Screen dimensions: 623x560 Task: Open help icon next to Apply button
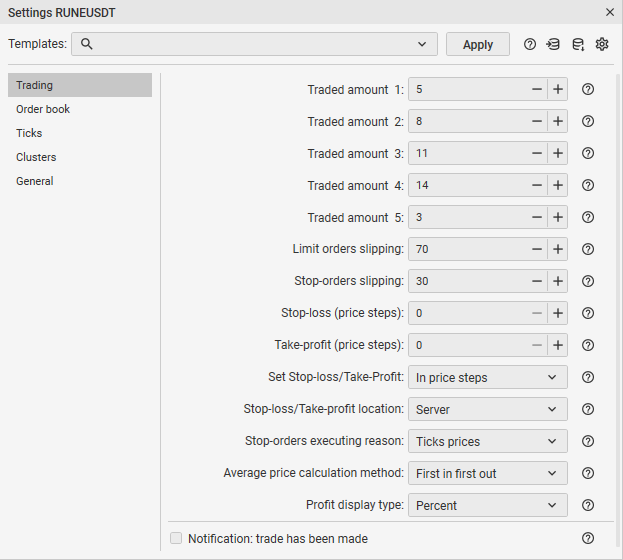530,44
